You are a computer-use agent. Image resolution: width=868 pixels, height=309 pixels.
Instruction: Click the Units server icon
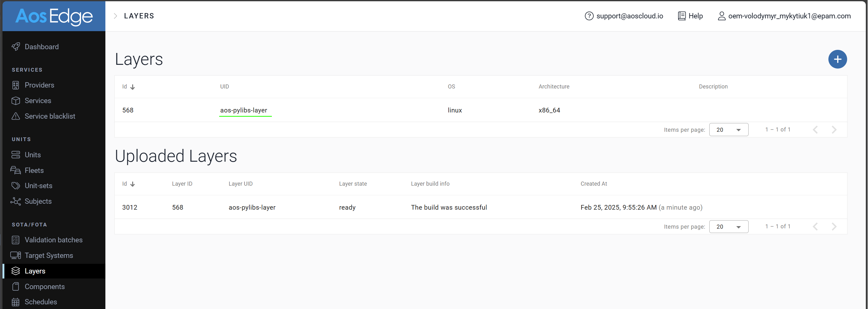tap(16, 155)
